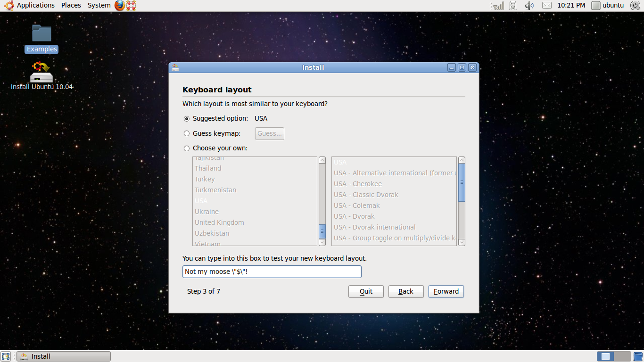The image size is (644, 362).
Task: Open the network signal indicator
Action: coord(498,6)
